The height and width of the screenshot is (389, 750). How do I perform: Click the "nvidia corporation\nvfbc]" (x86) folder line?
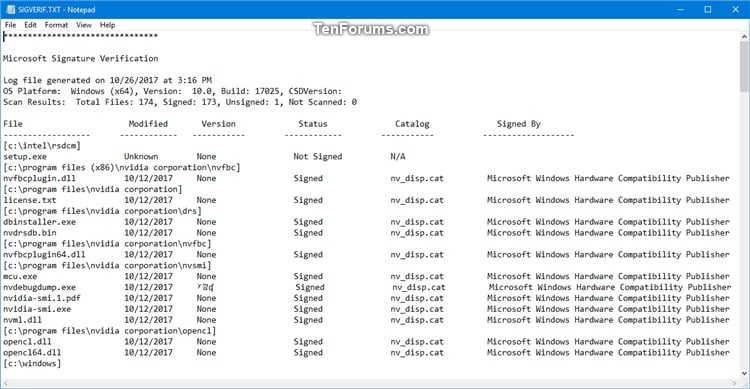click(x=121, y=167)
